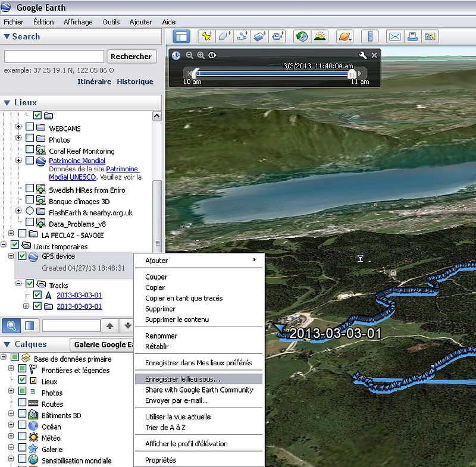Screen dimensions: 476x467
Task: Open the Outils menu
Action: pyautogui.click(x=111, y=22)
